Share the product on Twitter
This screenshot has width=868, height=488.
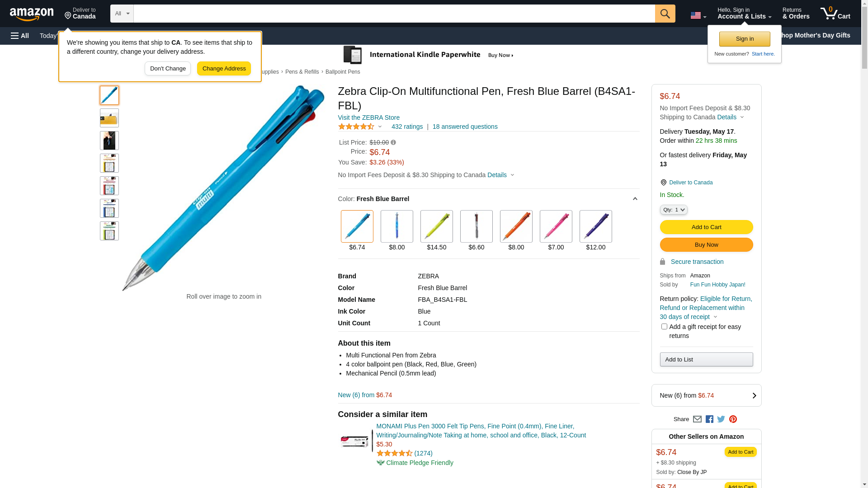721,419
